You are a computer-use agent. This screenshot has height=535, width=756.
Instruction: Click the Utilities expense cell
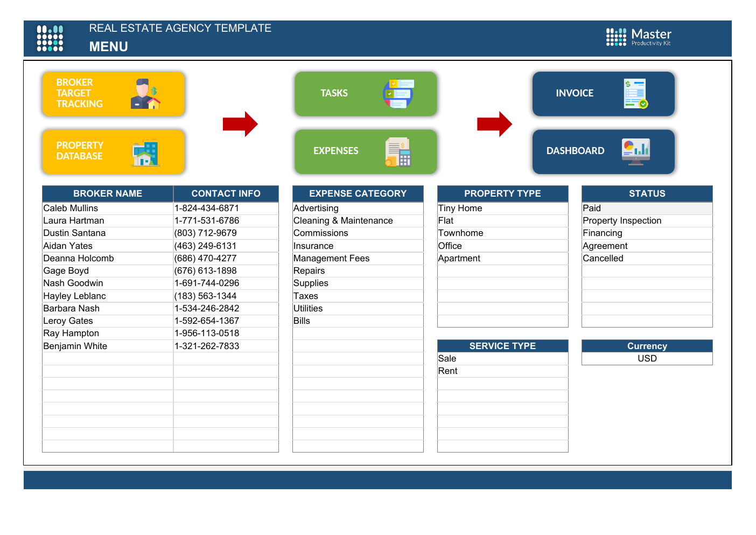[x=358, y=309]
